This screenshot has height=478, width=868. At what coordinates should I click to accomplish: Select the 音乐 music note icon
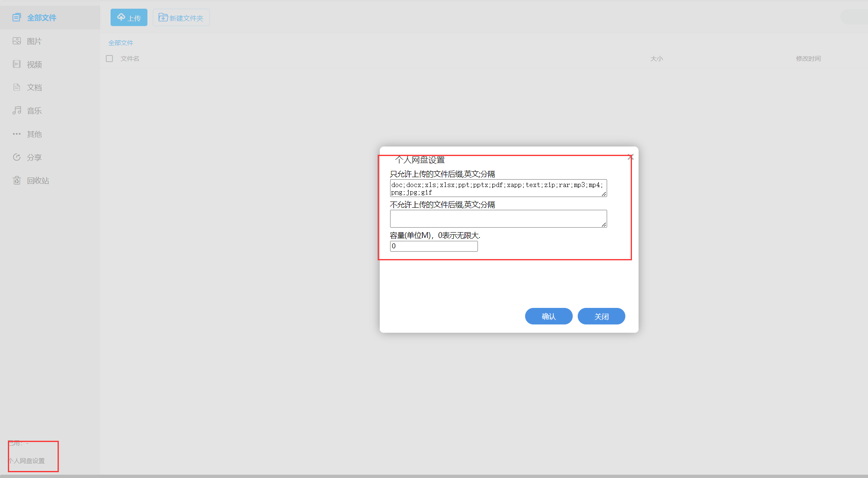(17, 110)
